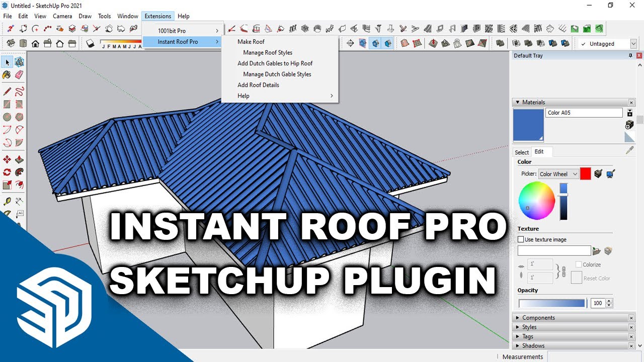Click the Outer Shell solid tool icon
The width and height of the screenshot is (644, 362).
pyautogui.click(x=501, y=43)
